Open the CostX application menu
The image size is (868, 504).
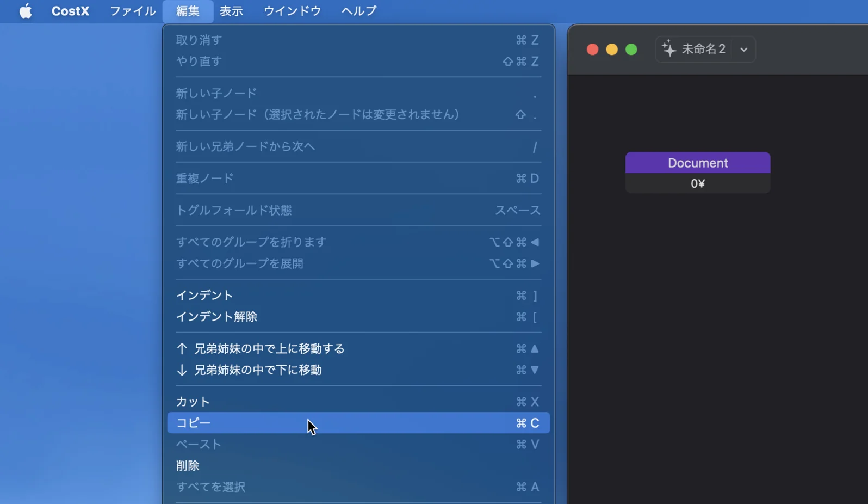coord(70,11)
